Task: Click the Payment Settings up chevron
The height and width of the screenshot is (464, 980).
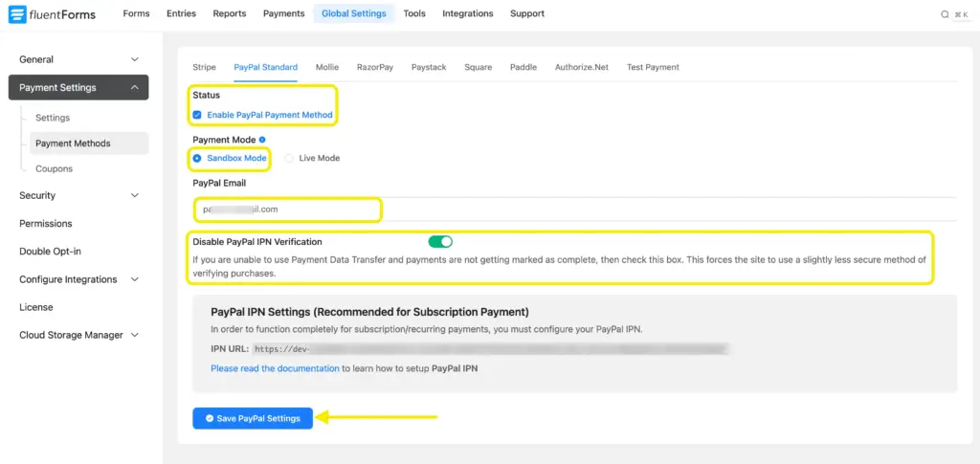Action: tap(134, 87)
